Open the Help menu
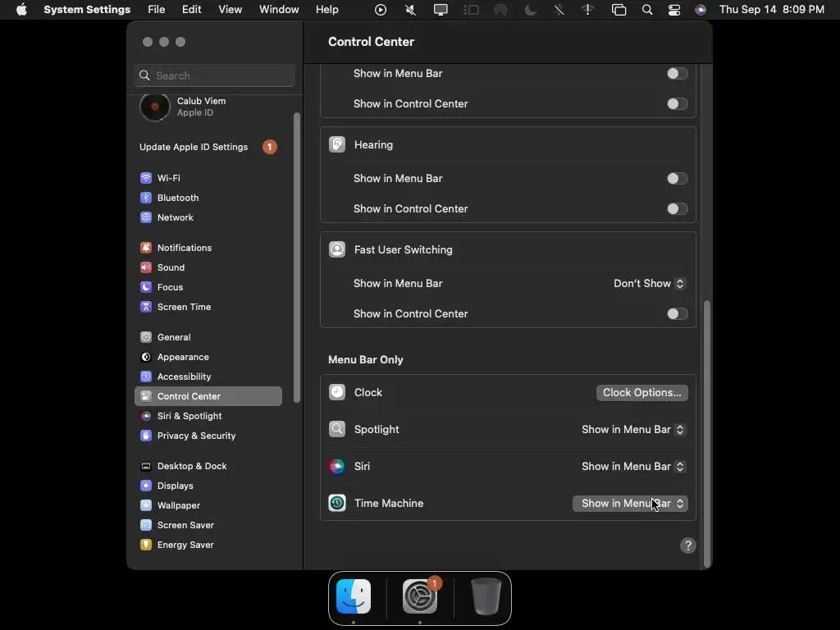Screen dimensions: 840x630 [x=326, y=10]
